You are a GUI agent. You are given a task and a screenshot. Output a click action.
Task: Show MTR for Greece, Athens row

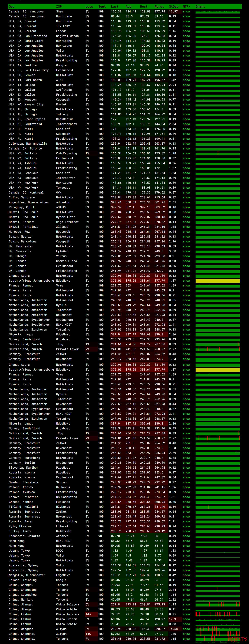[x=186, y=502]
